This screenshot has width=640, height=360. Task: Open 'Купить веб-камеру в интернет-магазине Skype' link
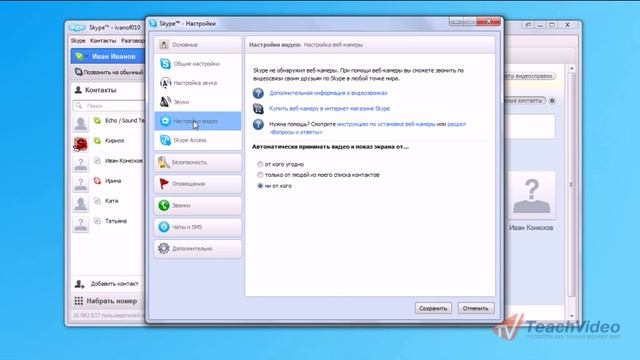point(329,109)
